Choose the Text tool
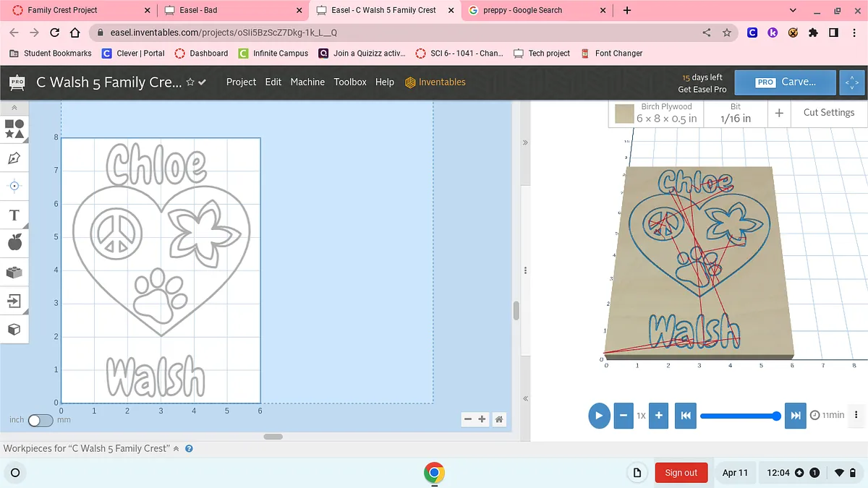 (x=14, y=215)
